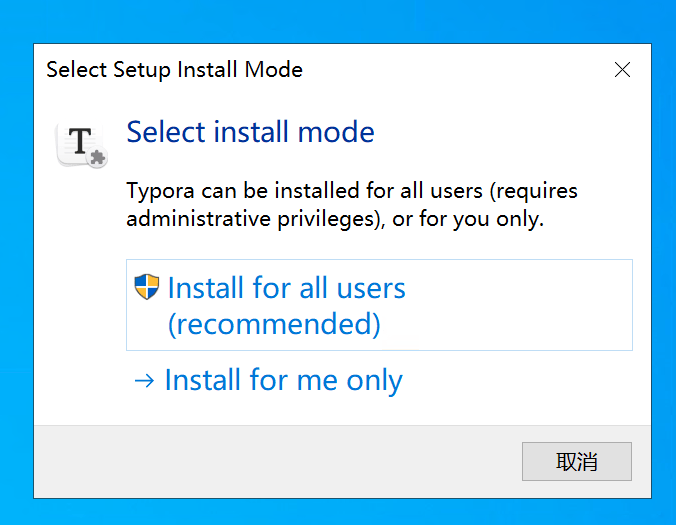Click the UAC shield icon

click(147, 286)
